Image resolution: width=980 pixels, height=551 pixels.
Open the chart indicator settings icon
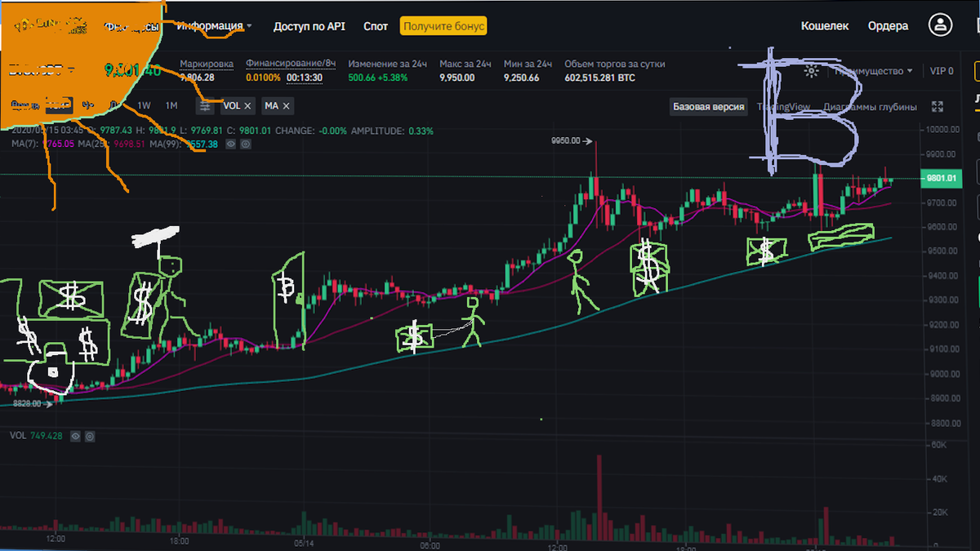coord(206,106)
